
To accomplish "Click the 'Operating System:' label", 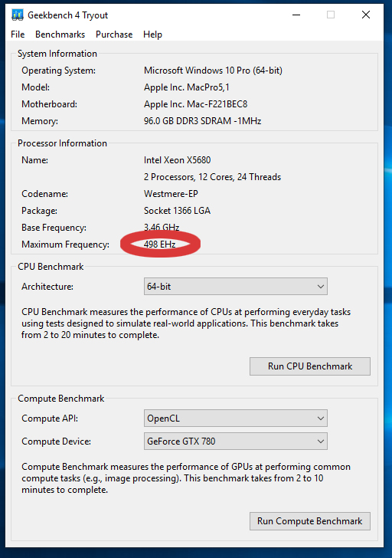I will click(59, 71).
